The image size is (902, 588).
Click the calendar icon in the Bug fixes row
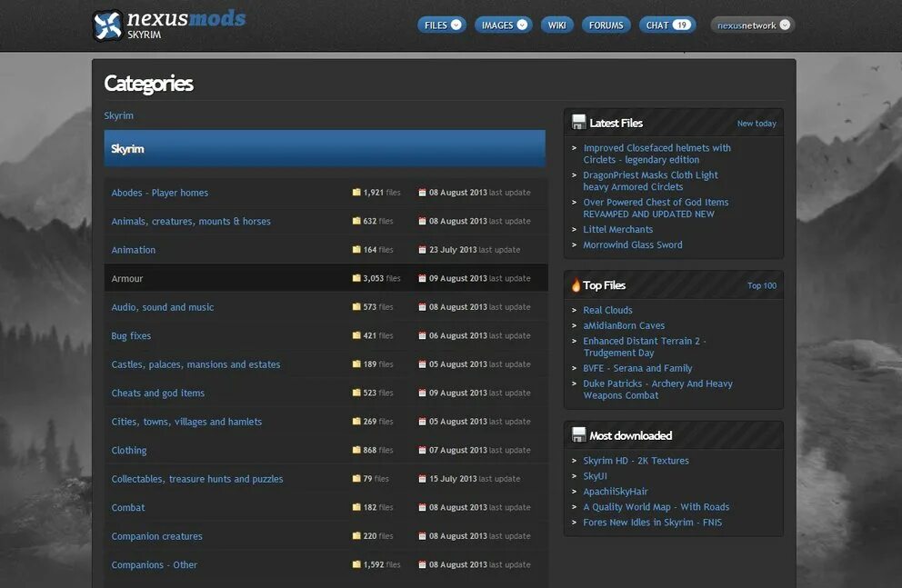tap(422, 335)
